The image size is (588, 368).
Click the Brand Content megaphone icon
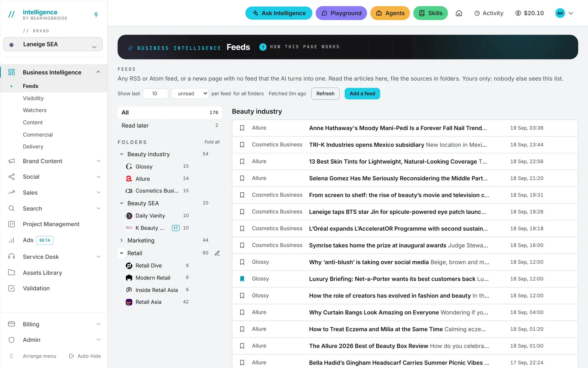(x=11, y=161)
